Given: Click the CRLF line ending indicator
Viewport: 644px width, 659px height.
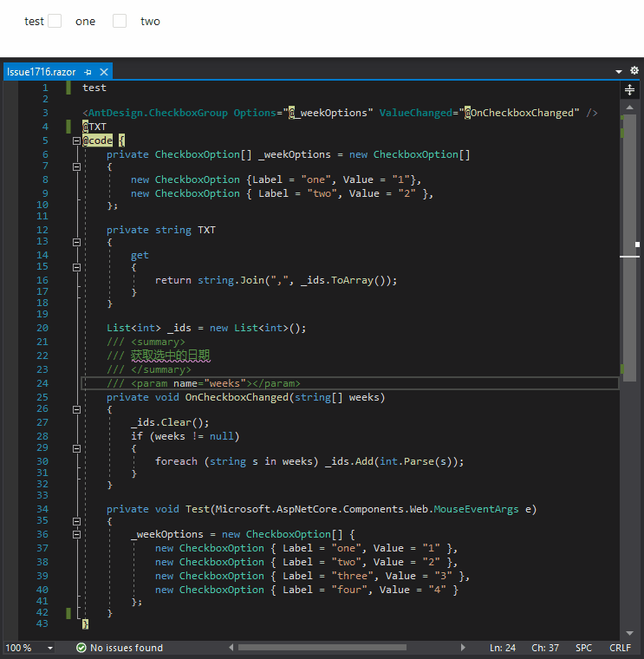Looking at the screenshot, I should tap(620, 648).
